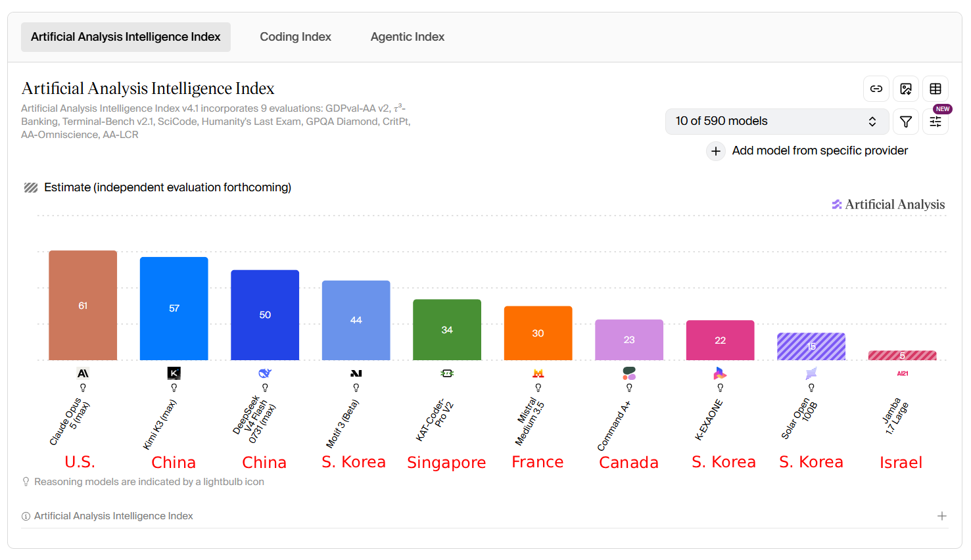Click the striped Solar Open 100B bar

(811, 346)
